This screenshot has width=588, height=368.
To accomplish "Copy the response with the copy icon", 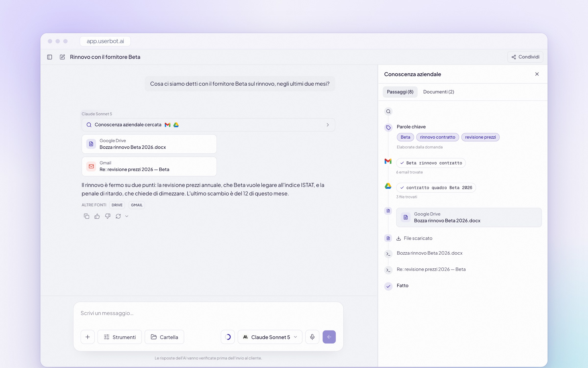I will [x=86, y=216].
